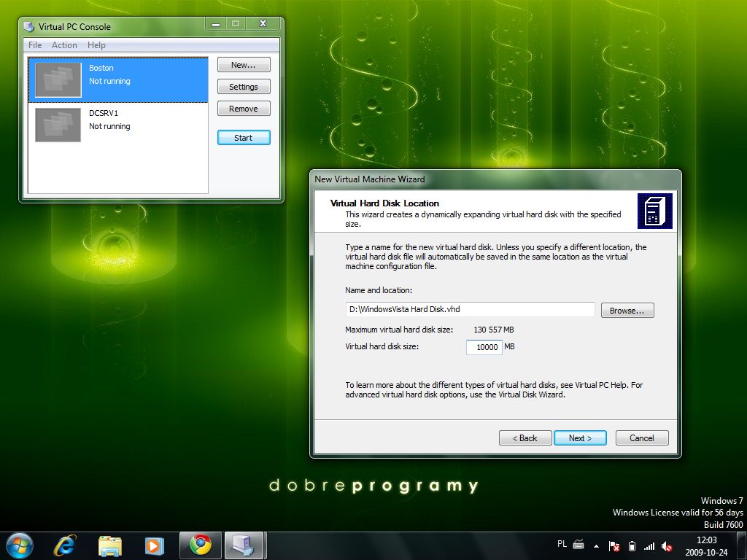Viewport: 747px width, 560px height.
Task: Click the Boston virtual machine thumbnail
Action: 58,80
